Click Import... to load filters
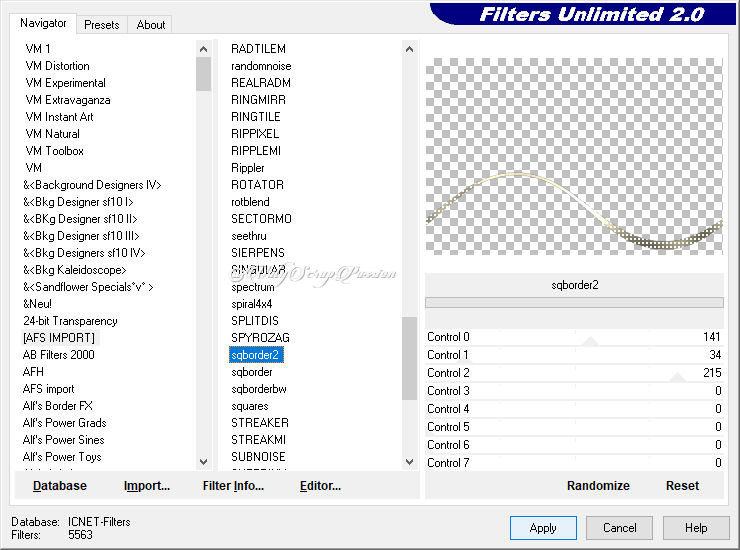Screen dimensions: 740x550 pyautogui.click(x=147, y=486)
